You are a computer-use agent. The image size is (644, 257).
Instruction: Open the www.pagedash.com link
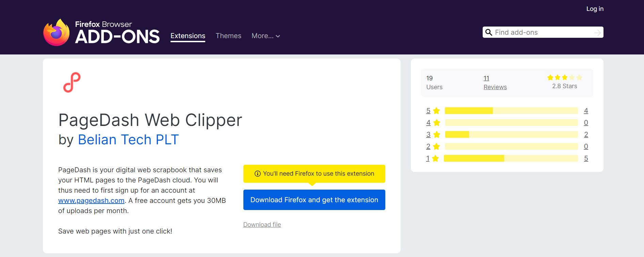point(91,200)
